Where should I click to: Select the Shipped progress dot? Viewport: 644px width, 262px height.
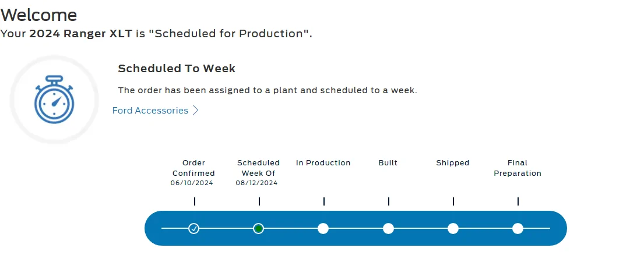point(453,228)
